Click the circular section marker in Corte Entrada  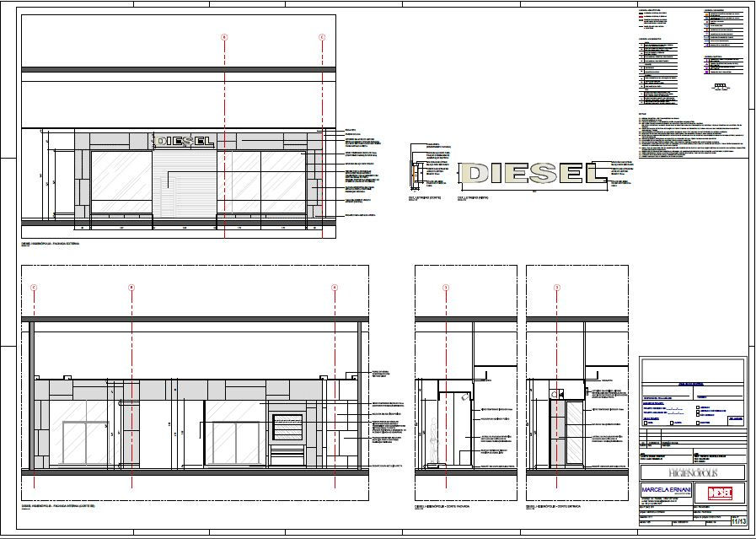[557, 288]
